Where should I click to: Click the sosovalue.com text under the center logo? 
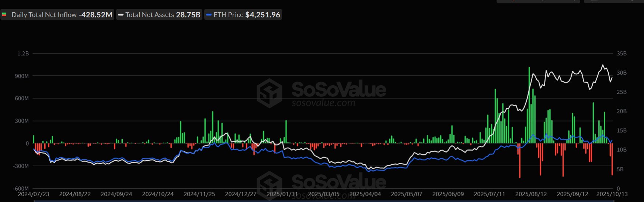[x=323, y=103]
